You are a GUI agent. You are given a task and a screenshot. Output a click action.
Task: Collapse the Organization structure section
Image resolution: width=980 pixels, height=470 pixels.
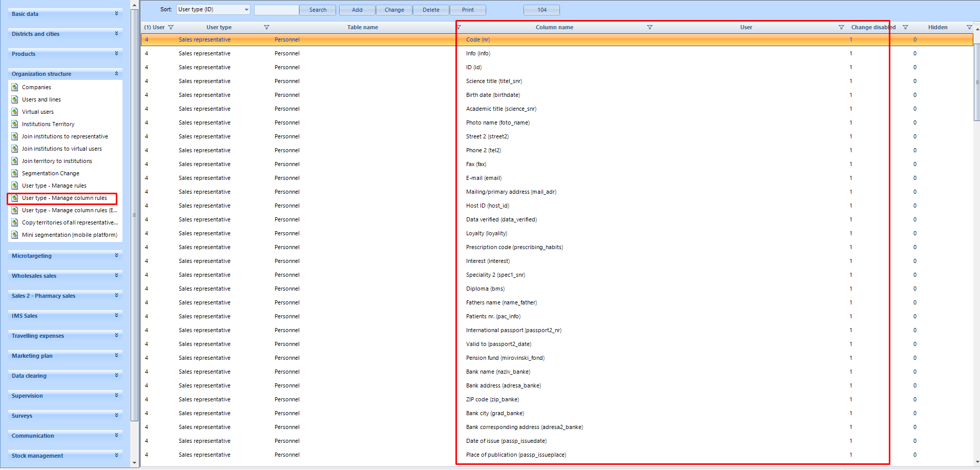pos(116,74)
